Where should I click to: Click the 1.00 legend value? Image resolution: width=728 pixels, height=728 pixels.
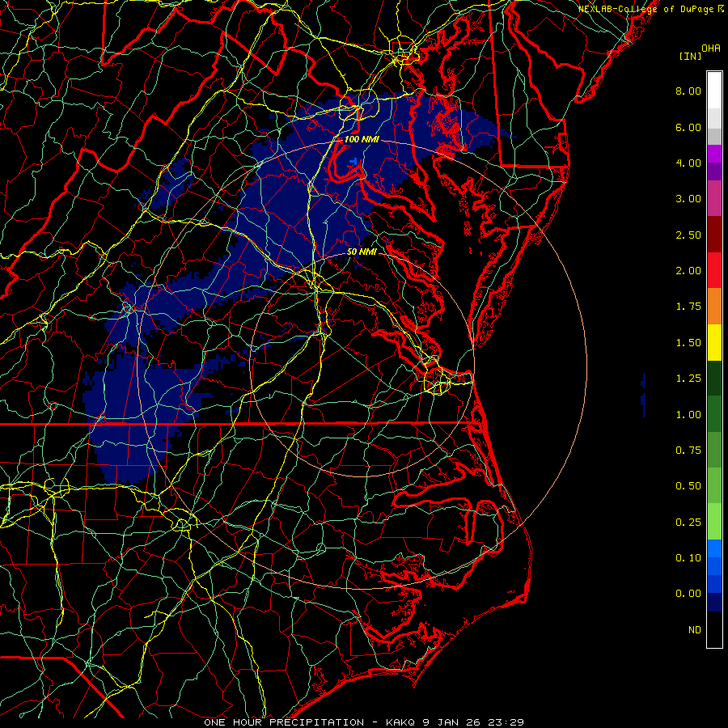pos(688,415)
